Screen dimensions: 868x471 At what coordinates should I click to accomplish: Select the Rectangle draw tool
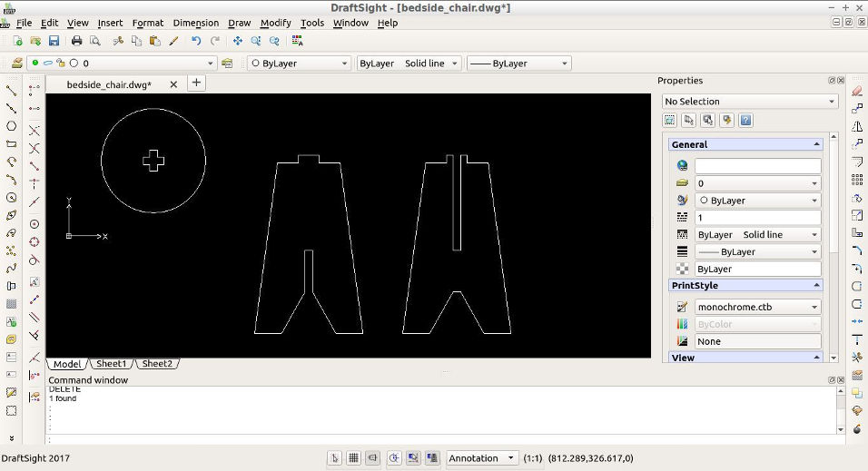(x=11, y=144)
